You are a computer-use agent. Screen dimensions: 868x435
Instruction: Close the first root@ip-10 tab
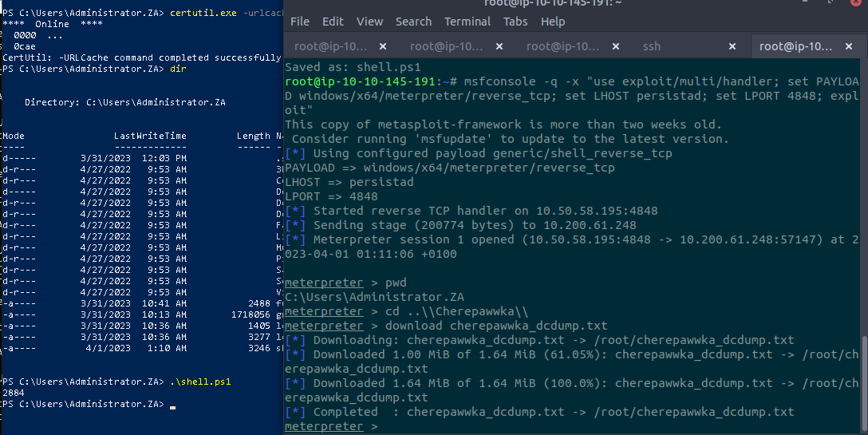click(x=383, y=46)
